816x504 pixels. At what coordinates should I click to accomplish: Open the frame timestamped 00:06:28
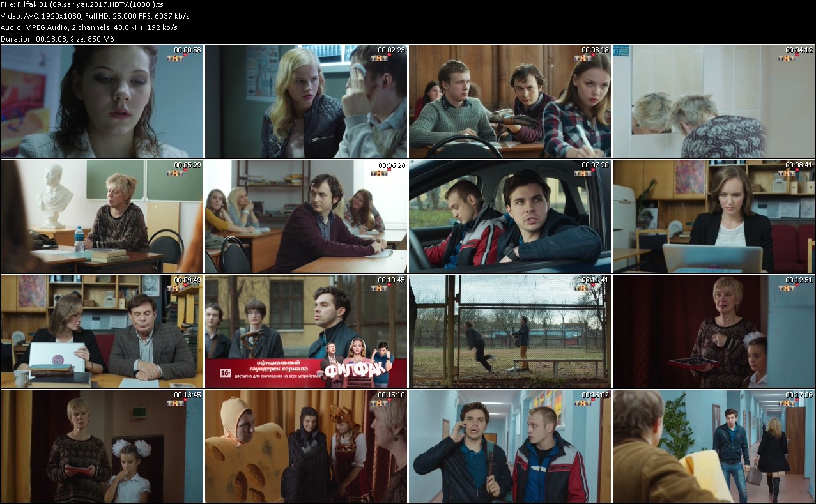306,216
